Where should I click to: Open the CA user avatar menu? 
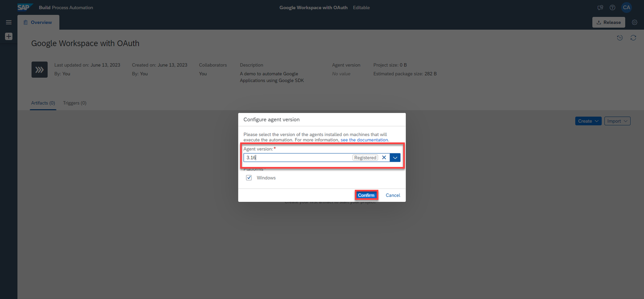click(627, 7)
